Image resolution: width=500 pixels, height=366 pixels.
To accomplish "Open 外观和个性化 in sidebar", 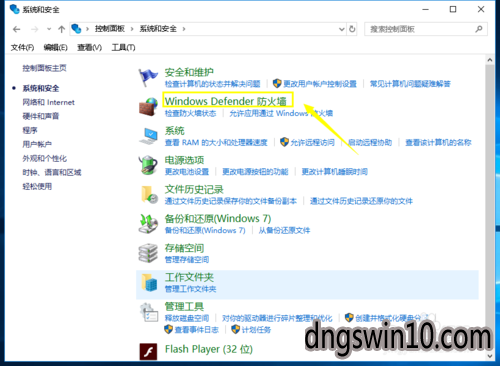I will pos(44,158).
